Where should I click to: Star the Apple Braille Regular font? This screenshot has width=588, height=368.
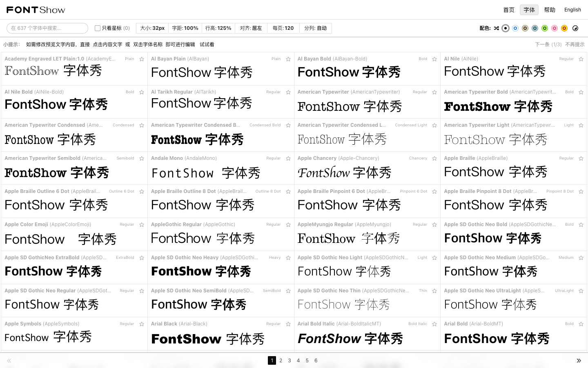click(581, 158)
